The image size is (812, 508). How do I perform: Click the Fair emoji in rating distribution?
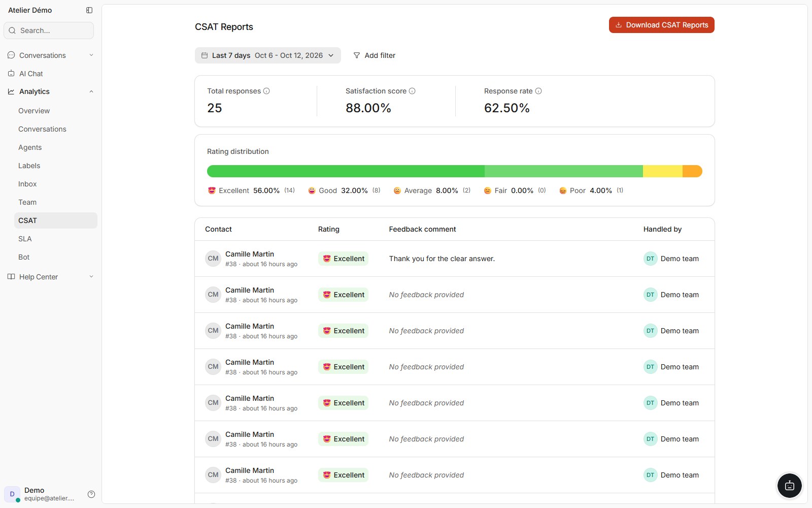487,190
